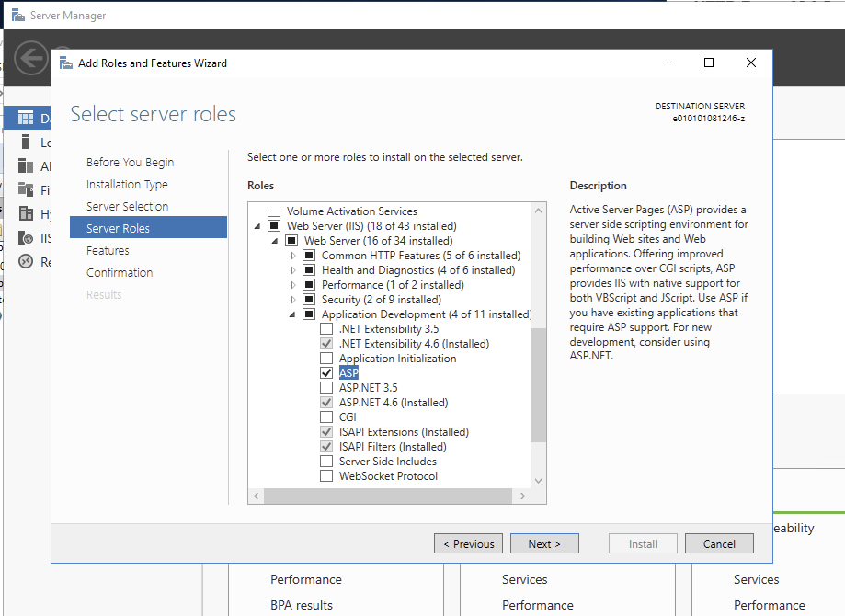Select the IIS icon in Server Manager sidebar
This screenshot has height=616, width=845.
point(26,237)
